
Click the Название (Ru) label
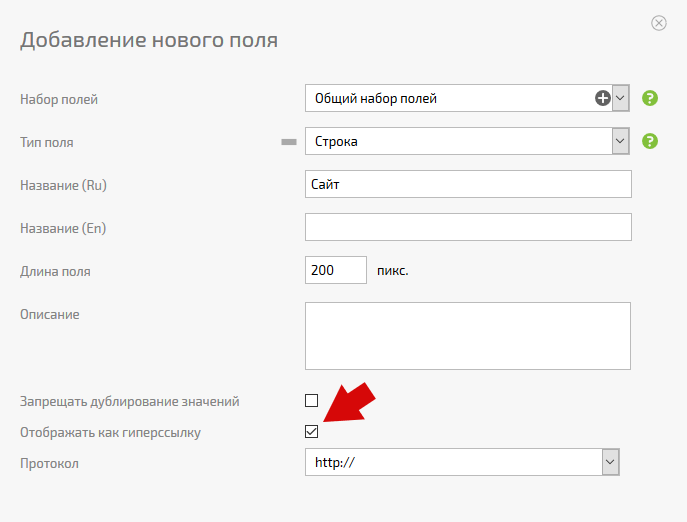click(64, 185)
